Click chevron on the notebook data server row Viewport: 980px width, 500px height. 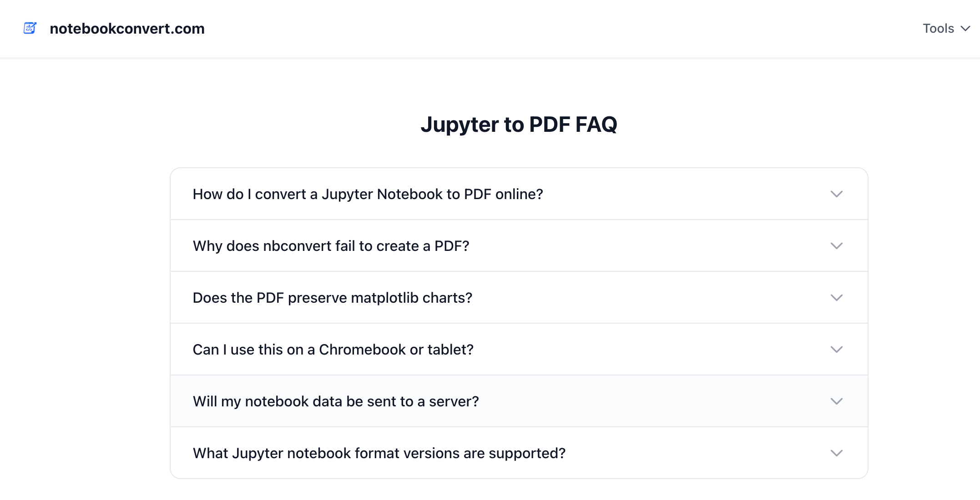[x=836, y=401]
